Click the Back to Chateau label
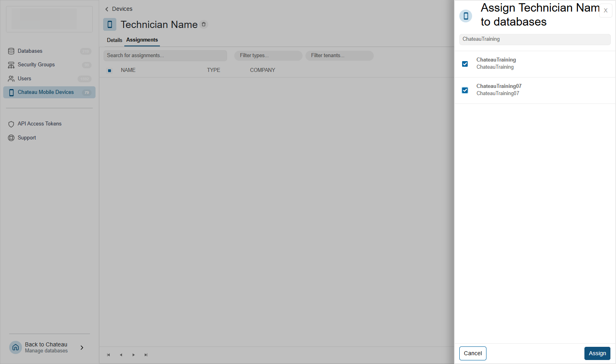 [46, 344]
